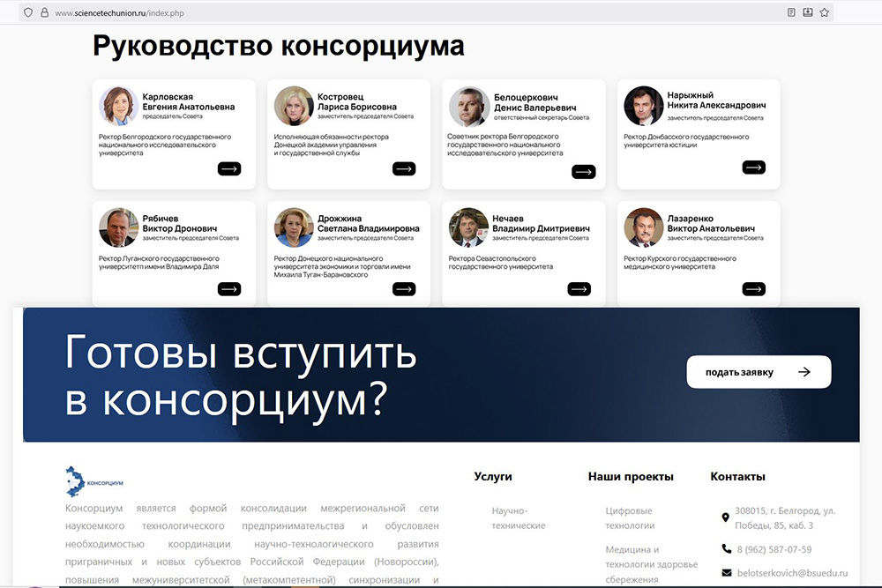
Task: Click arrow button on Дрожжина card
Action: (404, 288)
